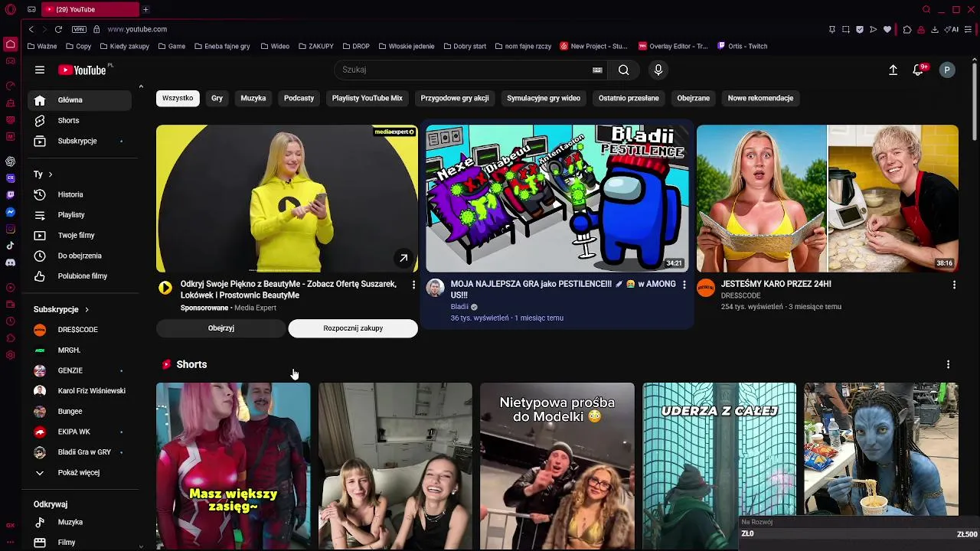Open Opera sidebar settings gear
The width and height of the screenshot is (980, 551).
10,355
